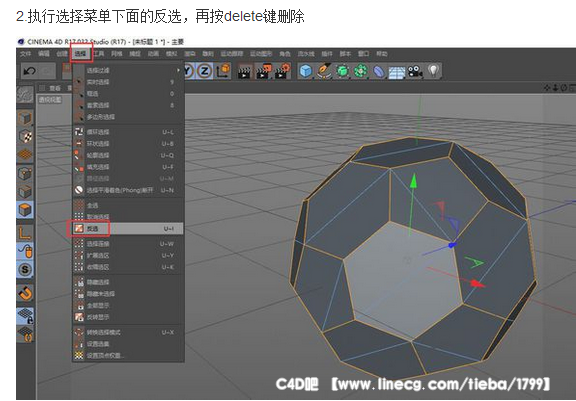Image resolution: width=576 pixels, height=401 pixels.
Task: Choose 套索选择 (Lasso Selection) menu entry
Action: [x=128, y=105]
